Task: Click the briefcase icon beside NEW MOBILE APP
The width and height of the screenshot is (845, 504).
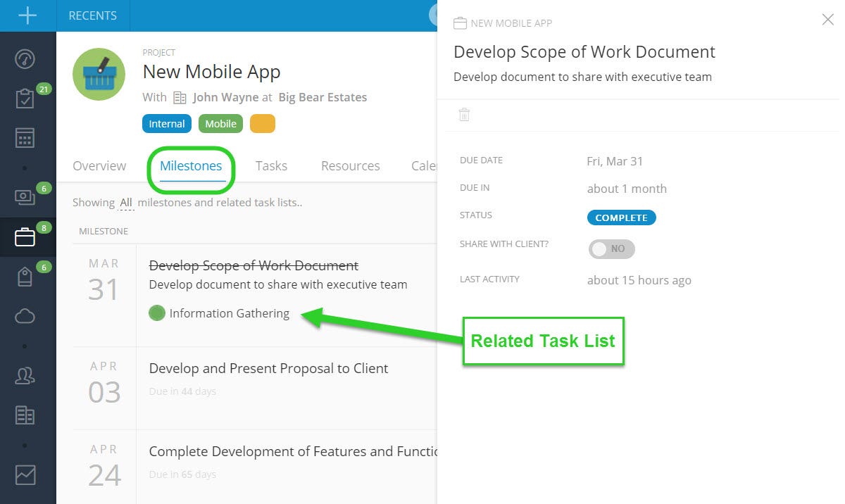Action: pyautogui.click(x=460, y=23)
